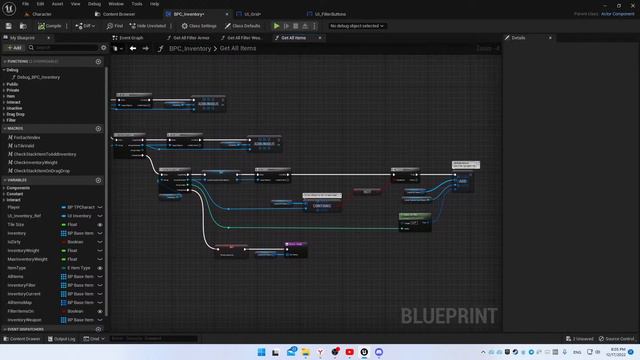Switch to Content Browser tab
The width and height of the screenshot is (640, 360).
click(115, 14)
